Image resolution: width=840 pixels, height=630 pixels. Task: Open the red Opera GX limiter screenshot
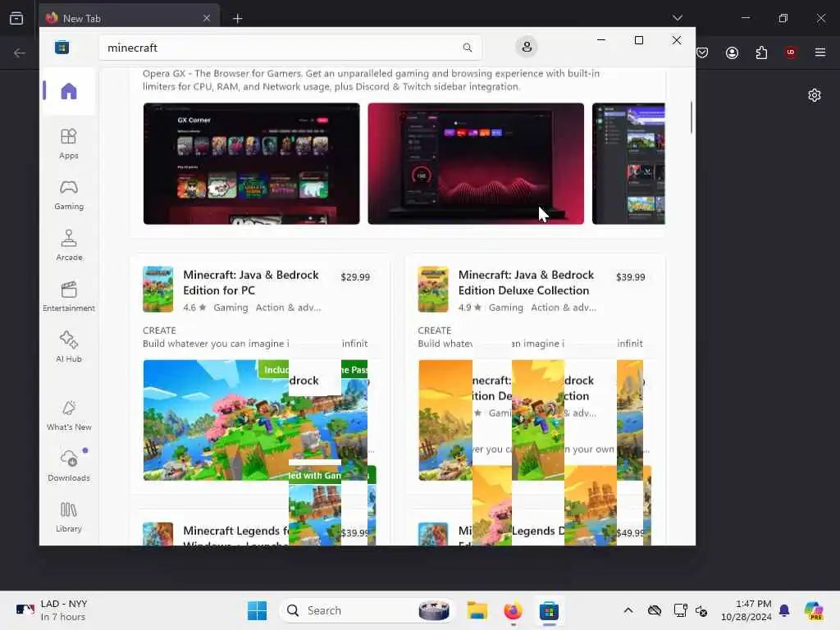[476, 163]
